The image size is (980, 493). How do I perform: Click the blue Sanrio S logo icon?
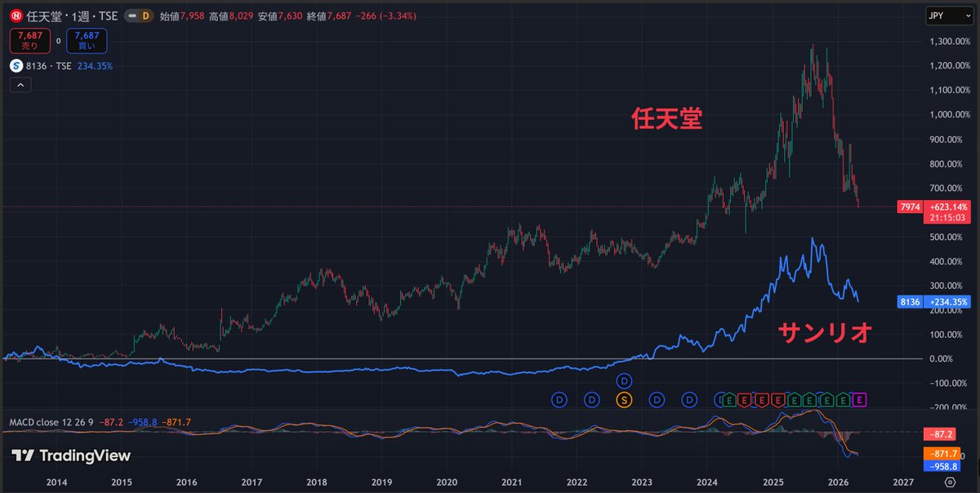click(x=16, y=65)
